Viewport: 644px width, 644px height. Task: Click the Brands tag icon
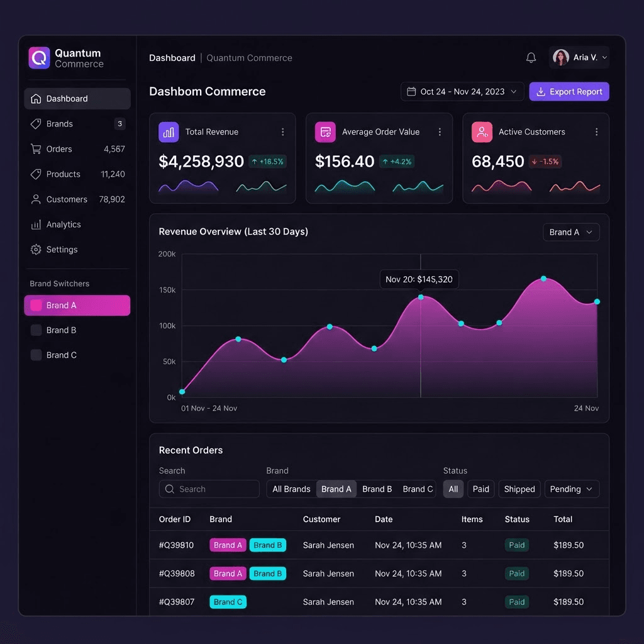36,124
